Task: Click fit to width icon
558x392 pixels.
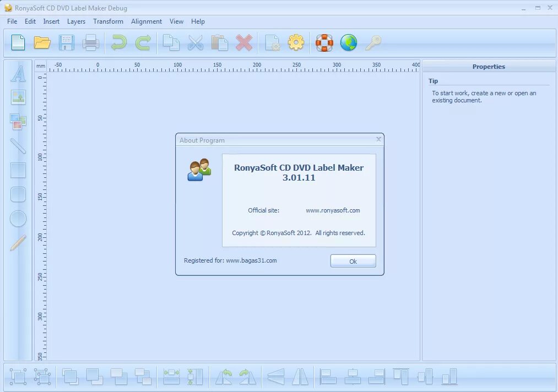Action: click(x=171, y=377)
